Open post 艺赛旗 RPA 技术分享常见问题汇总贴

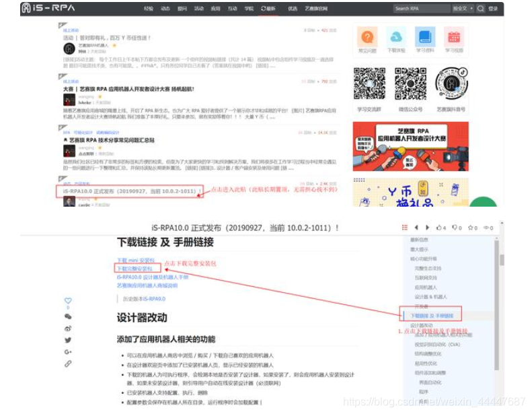[x=109, y=140]
